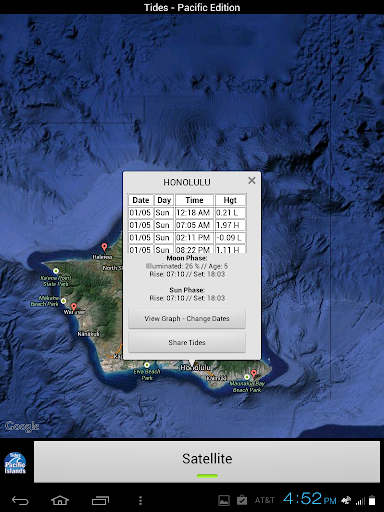Toggle the Satellite map view
Screen dimensions: 384x512
point(207,462)
